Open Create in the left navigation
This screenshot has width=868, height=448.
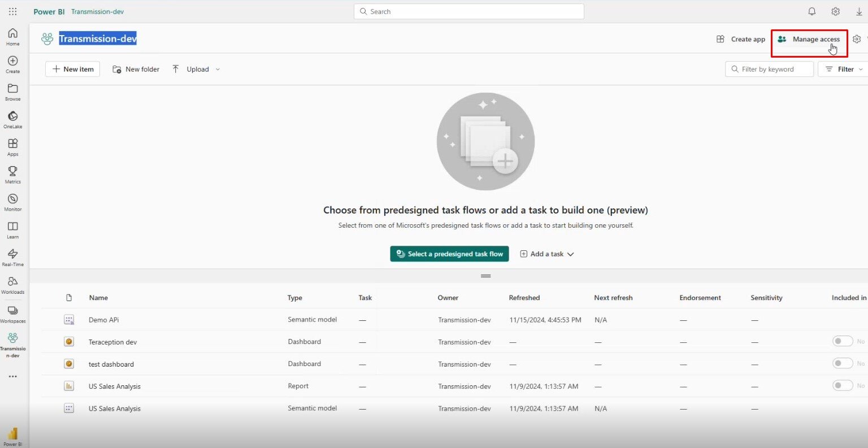12,64
